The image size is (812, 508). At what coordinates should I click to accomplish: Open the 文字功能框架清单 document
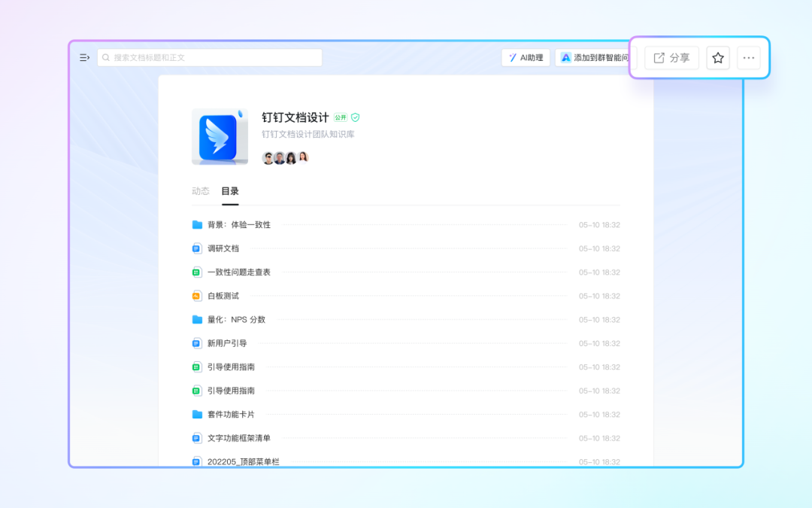pyautogui.click(x=239, y=438)
